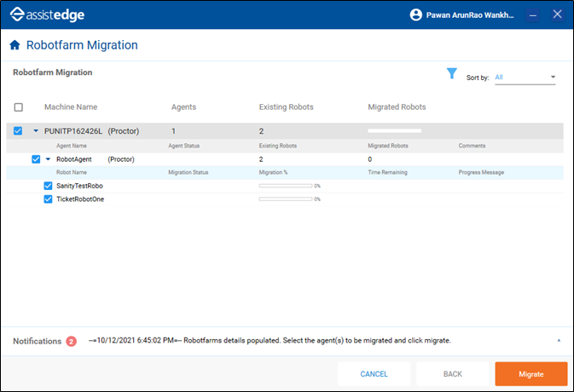Click the SanityTestRobo migration progress bar

click(285, 186)
